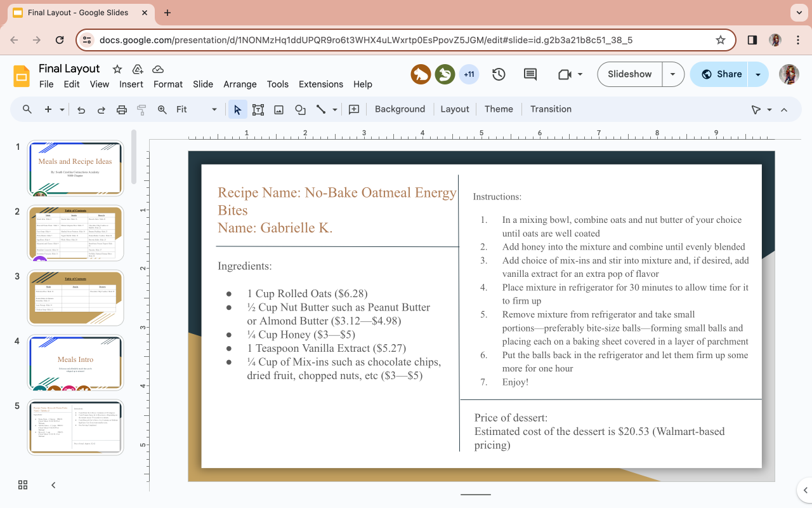Click the Print icon in toolbar
The width and height of the screenshot is (812, 508).
tap(122, 109)
